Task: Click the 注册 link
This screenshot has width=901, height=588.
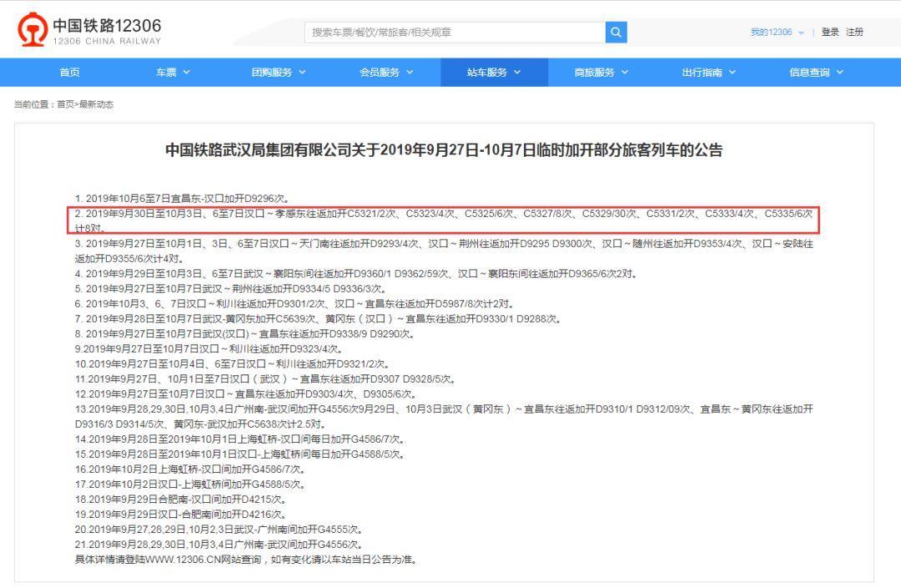Action: click(x=855, y=32)
